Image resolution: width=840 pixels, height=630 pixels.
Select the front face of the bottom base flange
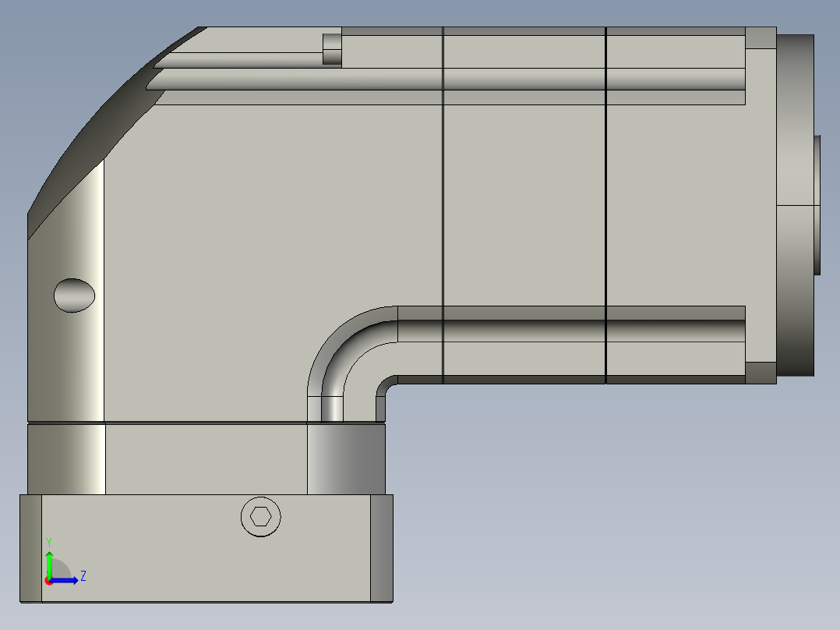[x=206, y=548]
